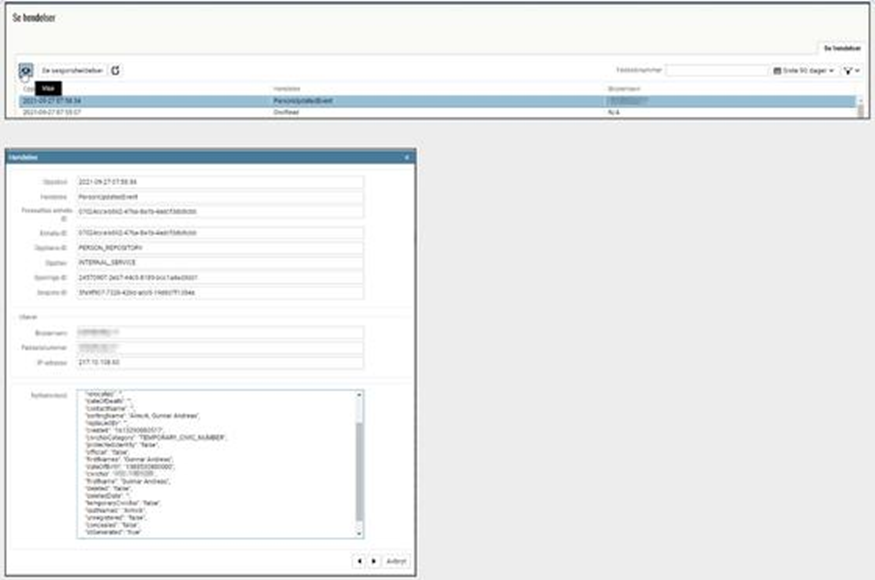This screenshot has height=580, width=875.
Task: Click the Avbryt button in the dialog
Action: pyautogui.click(x=396, y=561)
